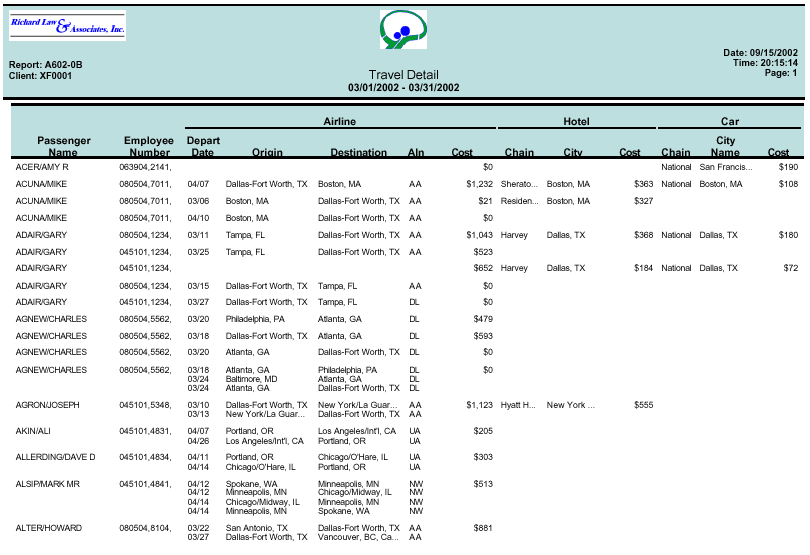Click the Hyatt H... hotel chain
The image size is (810, 555).
tap(518, 405)
